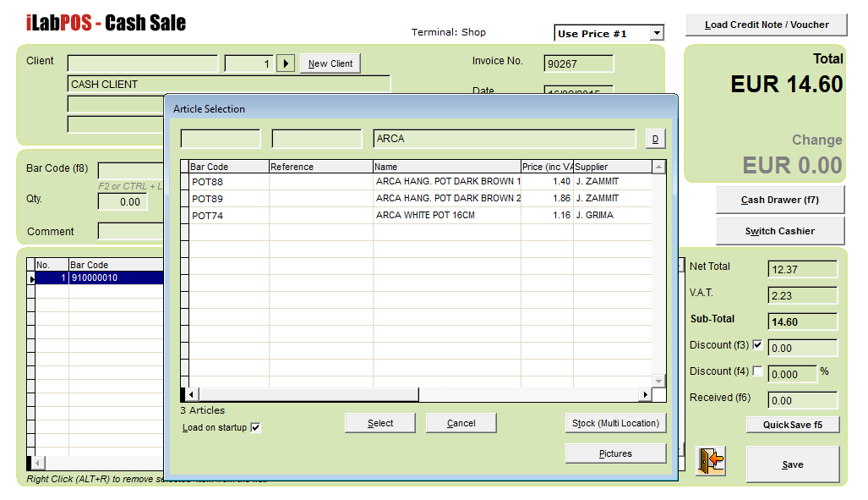
Task: Sort articles by the Name column header
Action: tap(446, 167)
